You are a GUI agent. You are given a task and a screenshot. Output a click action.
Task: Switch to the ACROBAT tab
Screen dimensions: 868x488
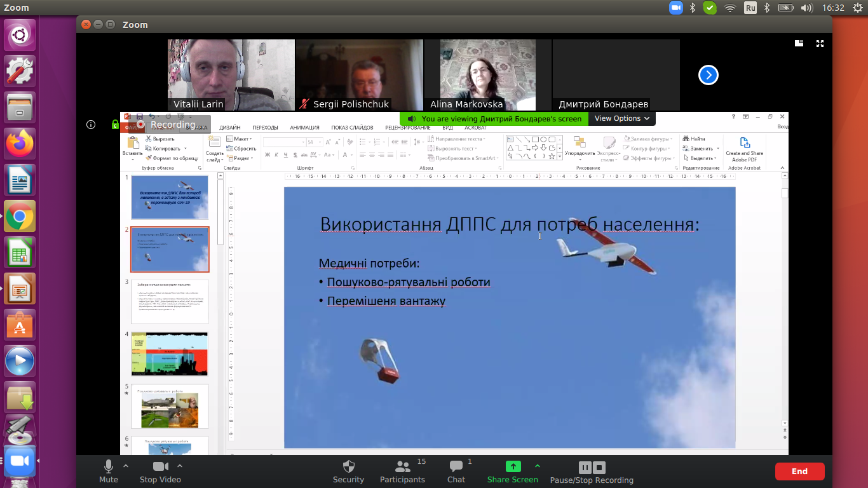coord(475,128)
